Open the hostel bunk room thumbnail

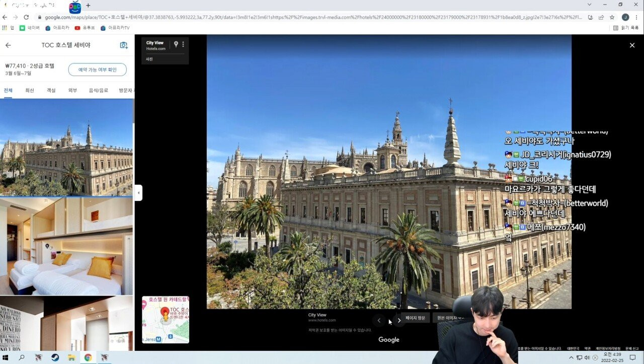pyautogui.click(x=66, y=246)
